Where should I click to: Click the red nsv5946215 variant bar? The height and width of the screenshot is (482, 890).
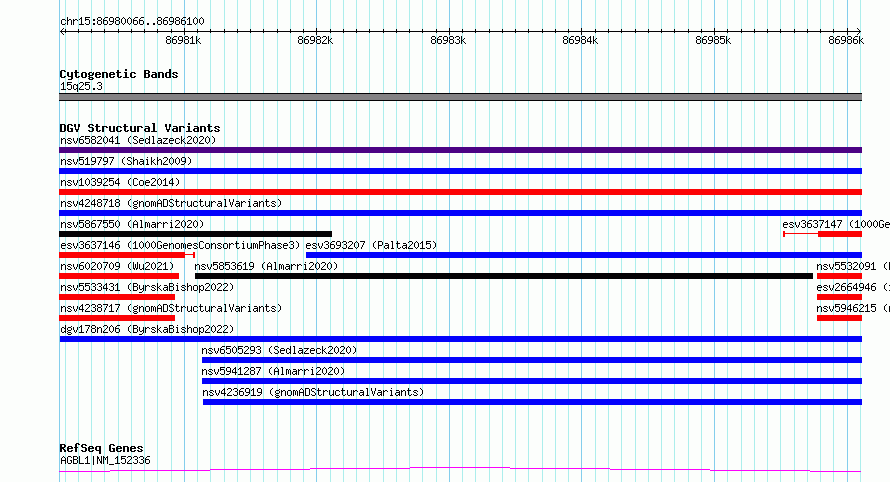839,318
